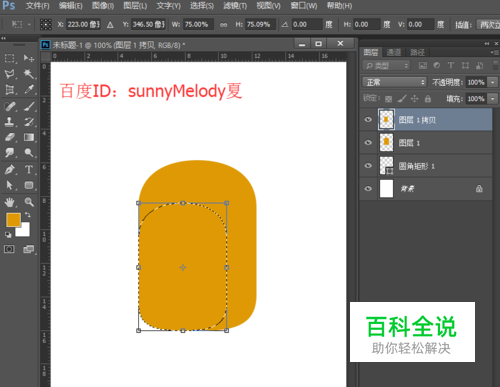Filter layers by smart objects icon
Image resolution: width=500 pixels, height=387 pixels.
pyautogui.click(x=479, y=66)
